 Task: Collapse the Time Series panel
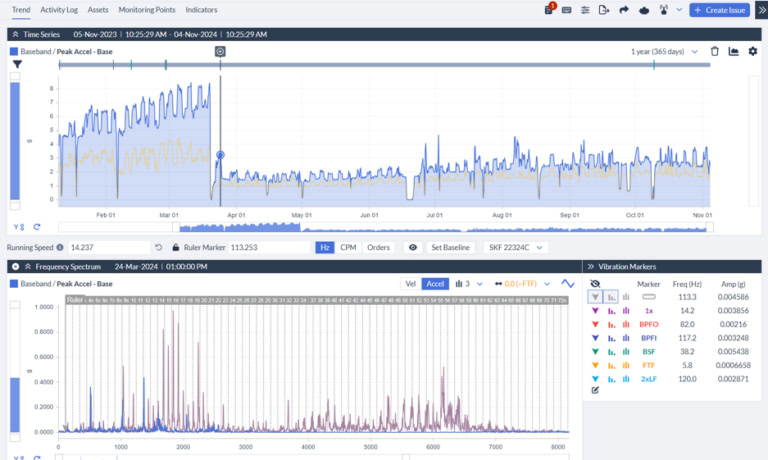click(16, 34)
